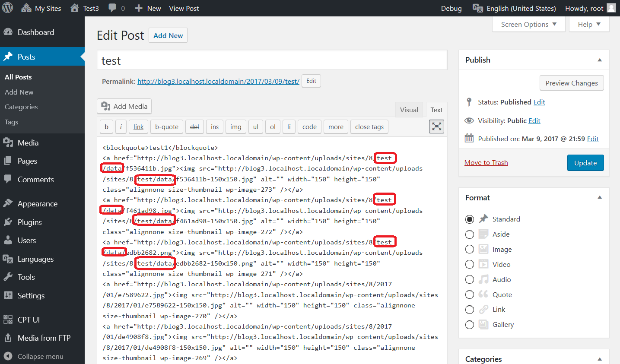Image resolution: width=620 pixels, height=364 pixels.
Task: Click the Update button
Action: pyautogui.click(x=585, y=163)
